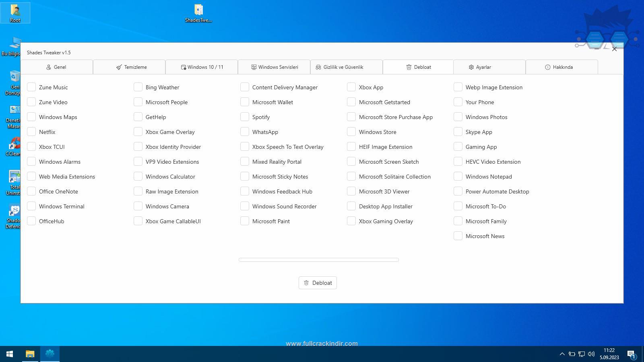Tick Microsoft Store Purchase App
Viewport: 644px width, 362px height.
351,117
